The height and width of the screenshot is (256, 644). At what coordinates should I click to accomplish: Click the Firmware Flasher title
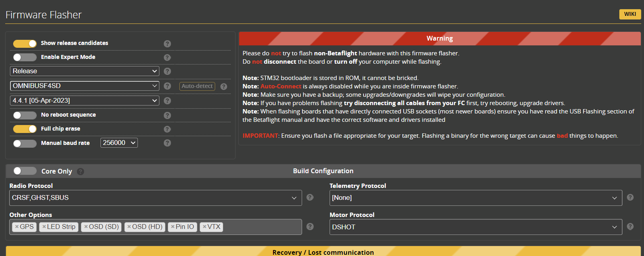(43, 15)
